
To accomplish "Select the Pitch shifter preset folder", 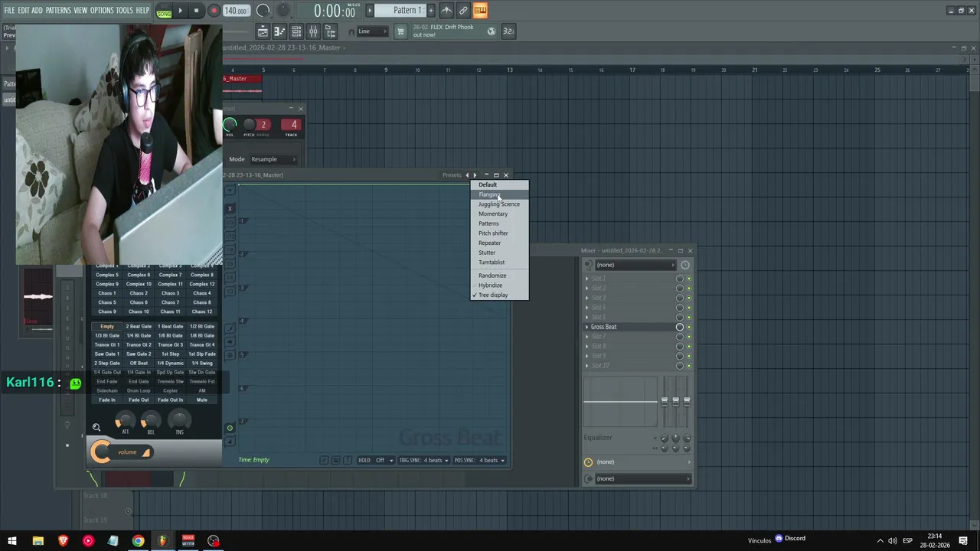I will click(499, 233).
